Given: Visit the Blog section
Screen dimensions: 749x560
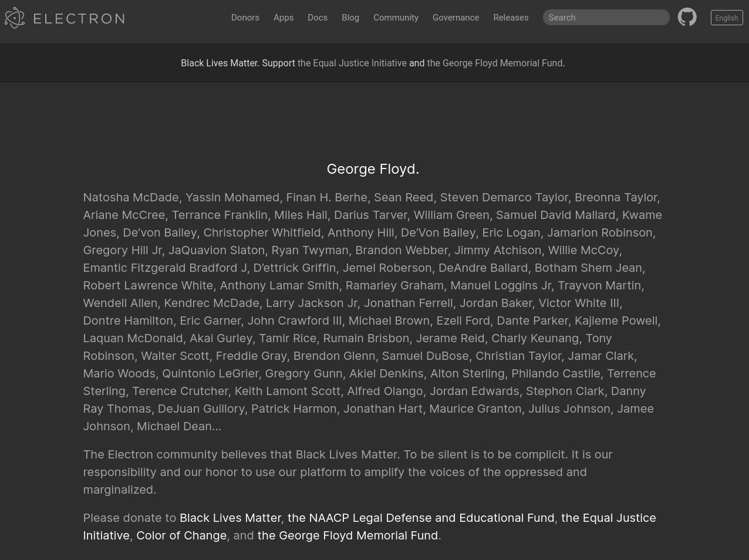Looking at the screenshot, I should coord(350,18).
